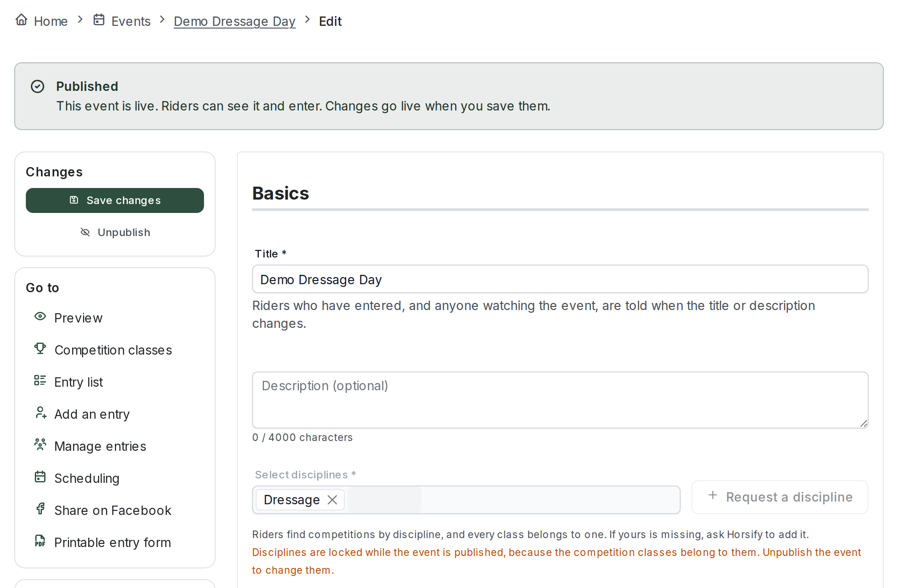Image resolution: width=898 pixels, height=588 pixels.
Task: Go to Competition classes
Action: 115,350
